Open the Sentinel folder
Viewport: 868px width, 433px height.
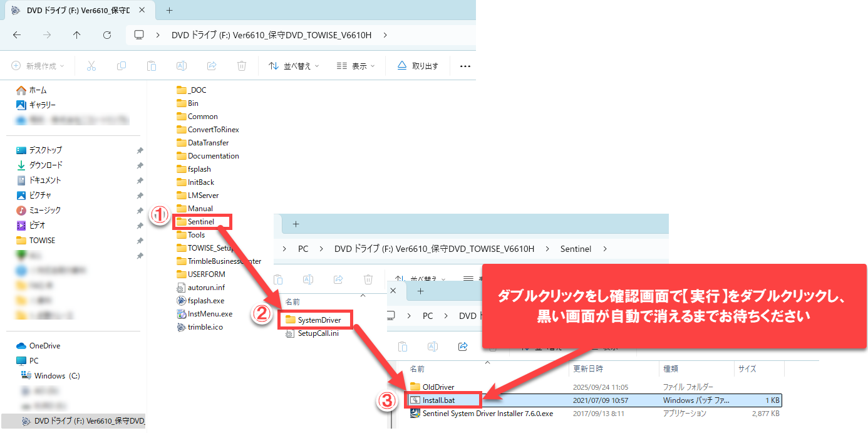coord(200,222)
